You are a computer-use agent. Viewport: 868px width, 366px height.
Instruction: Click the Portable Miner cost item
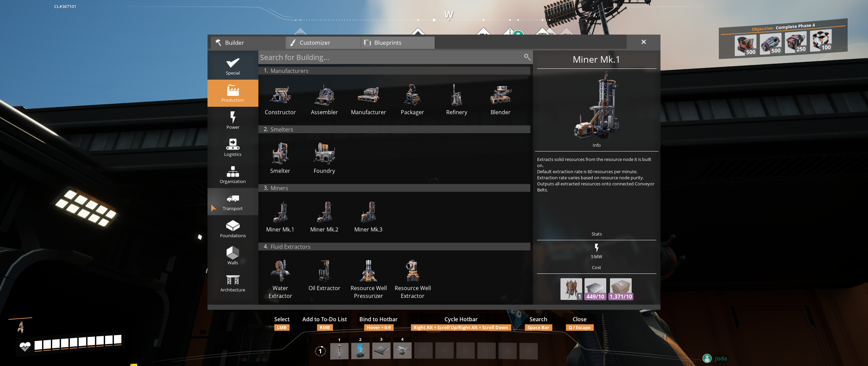(x=571, y=289)
